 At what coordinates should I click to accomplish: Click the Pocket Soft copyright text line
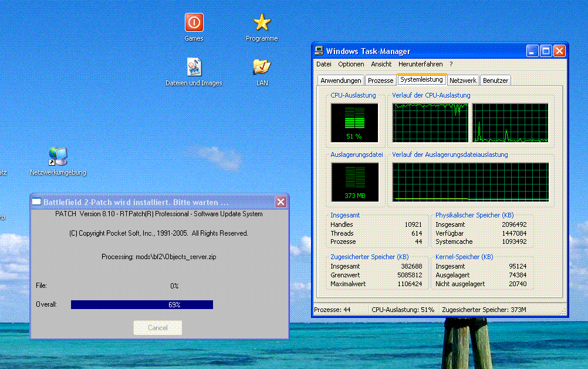coord(158,233)
